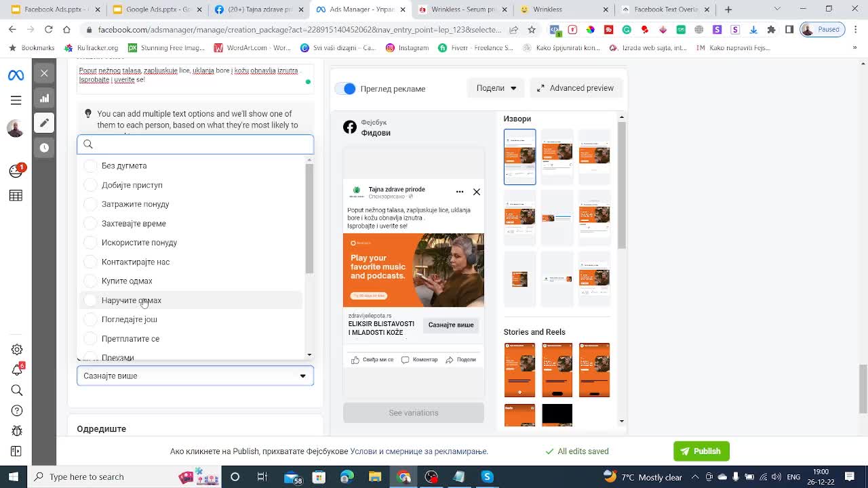Click the Meta logo icon
This screenshot has width=868, height=488.
[16, 75]
